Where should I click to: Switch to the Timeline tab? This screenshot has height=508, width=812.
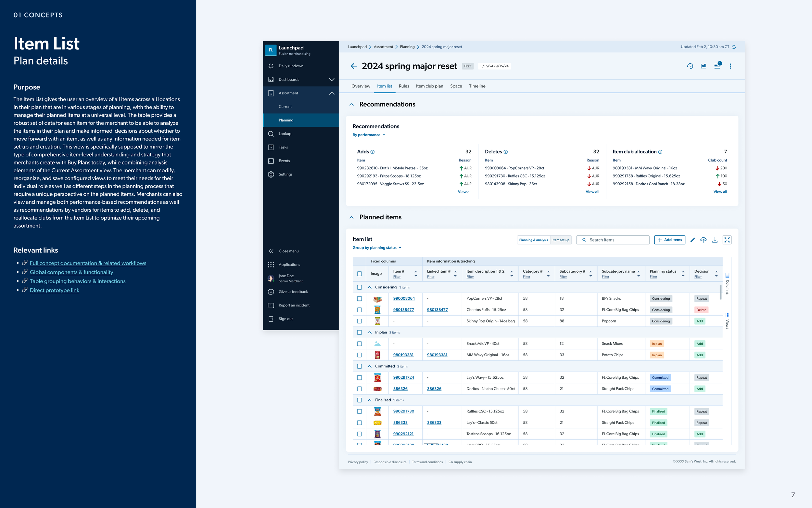click(x=477, y=86)
